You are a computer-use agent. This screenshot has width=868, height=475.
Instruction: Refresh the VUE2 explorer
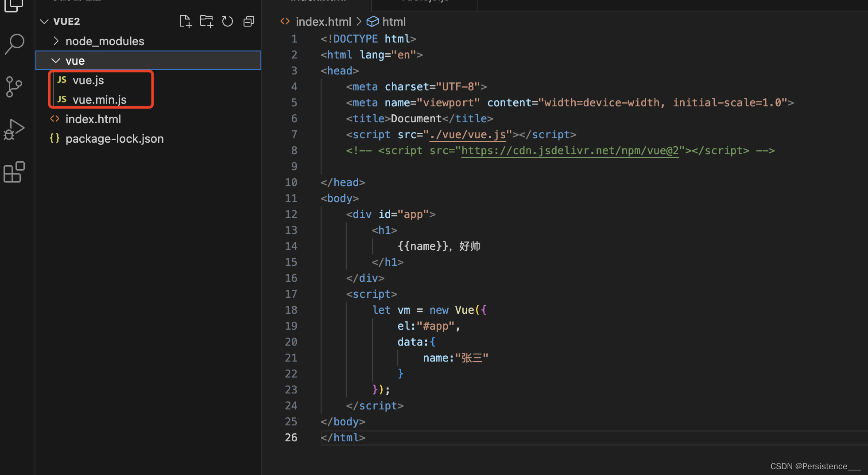pyautogui.click(x=228, y=21)
